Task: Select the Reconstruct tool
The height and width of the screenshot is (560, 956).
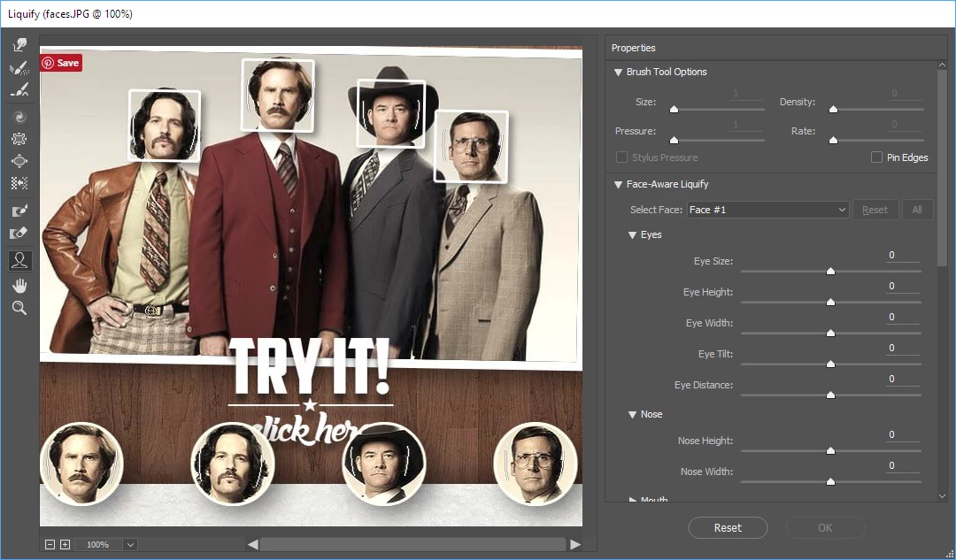Action: coord(19,67)
